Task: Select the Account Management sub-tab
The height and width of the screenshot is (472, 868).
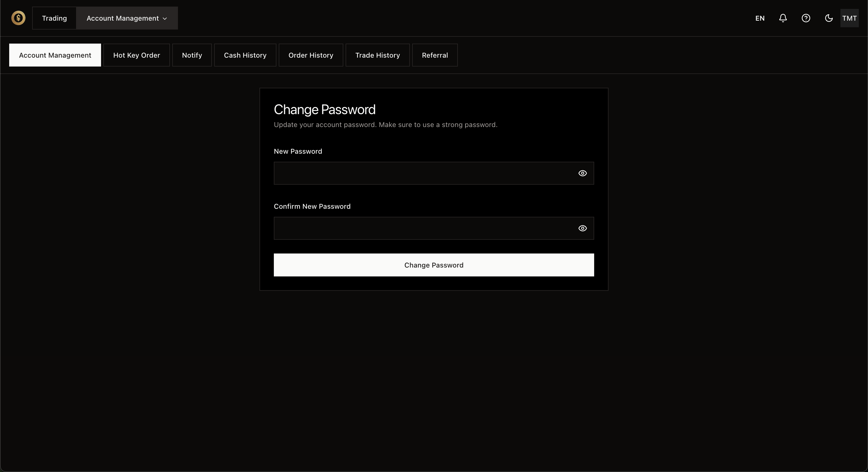Action: click(x=55, y=55)
